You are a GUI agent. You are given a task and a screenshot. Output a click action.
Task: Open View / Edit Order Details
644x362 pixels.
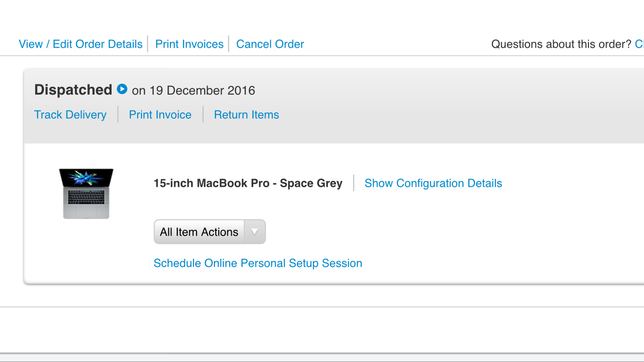(x=81, y=44)
